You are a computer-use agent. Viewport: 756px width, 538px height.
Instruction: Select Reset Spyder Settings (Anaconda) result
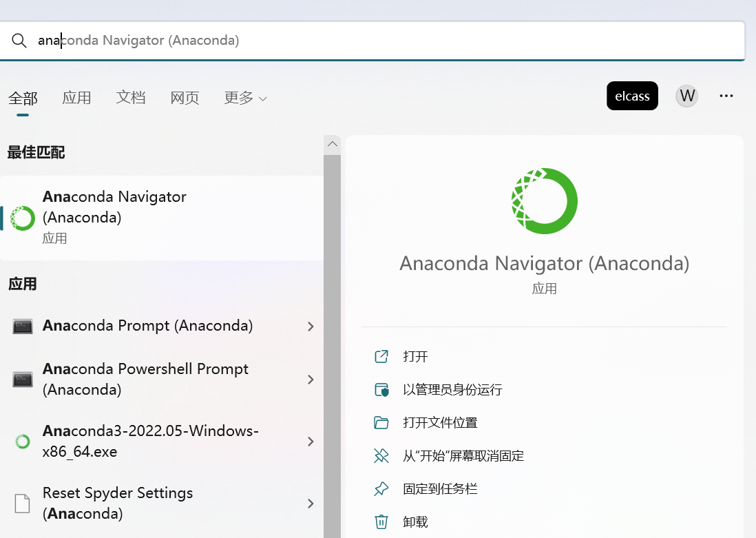(162, 504)
